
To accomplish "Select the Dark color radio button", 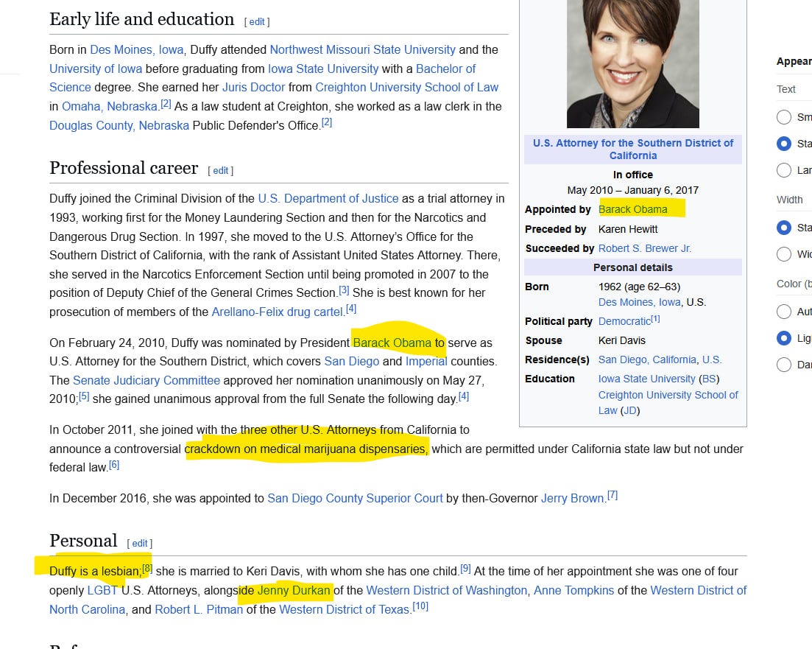I will tap(783, 365).
